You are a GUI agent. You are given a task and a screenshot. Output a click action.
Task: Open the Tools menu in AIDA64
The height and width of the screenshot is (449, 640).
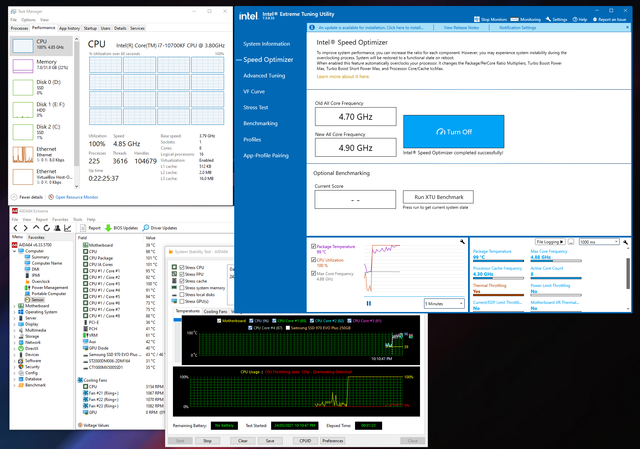coord(78,219)
